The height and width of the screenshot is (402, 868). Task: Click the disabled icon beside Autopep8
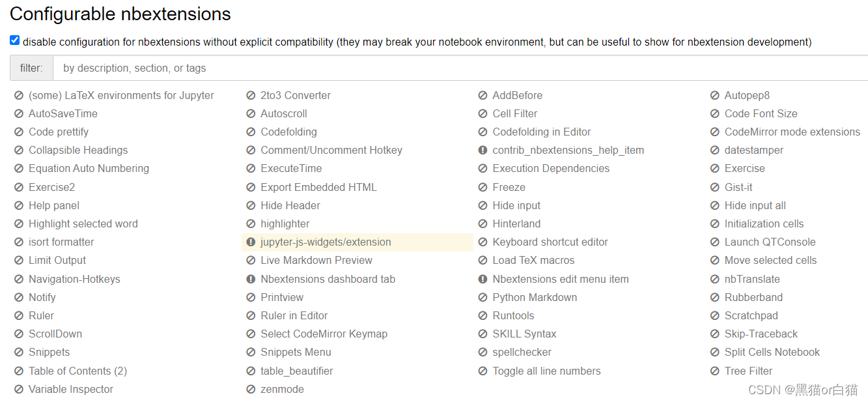(715, 96)
